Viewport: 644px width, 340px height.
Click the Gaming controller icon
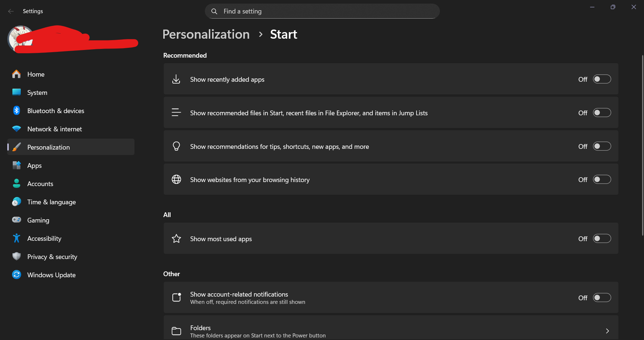coord(16,220)
